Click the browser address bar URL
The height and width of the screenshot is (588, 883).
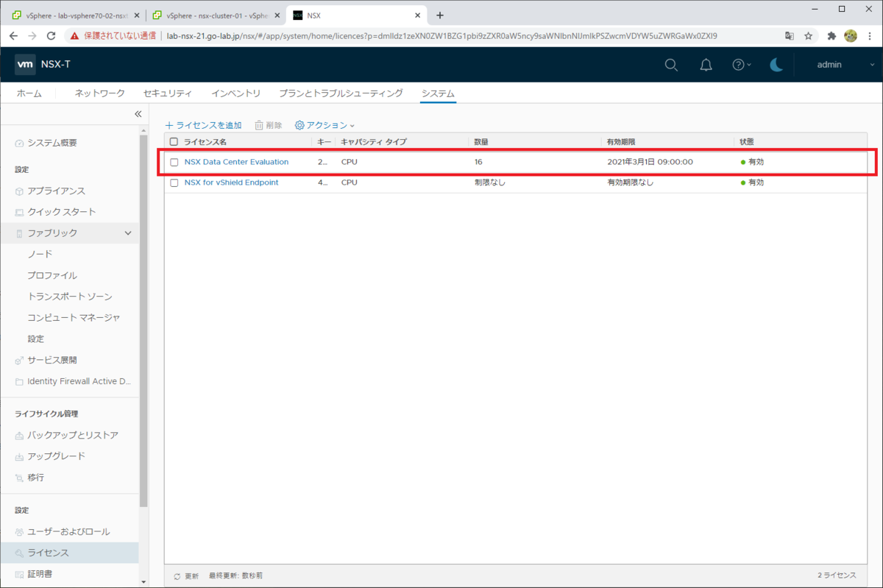point(442,35)
